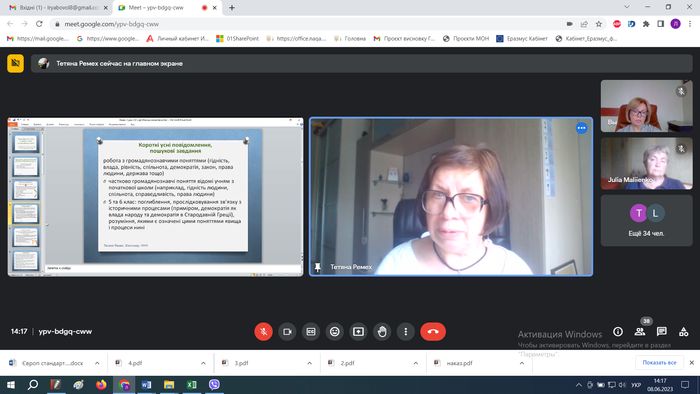Open Viber from the taskbar
700x394 pixels.
[x=214, y=384]
